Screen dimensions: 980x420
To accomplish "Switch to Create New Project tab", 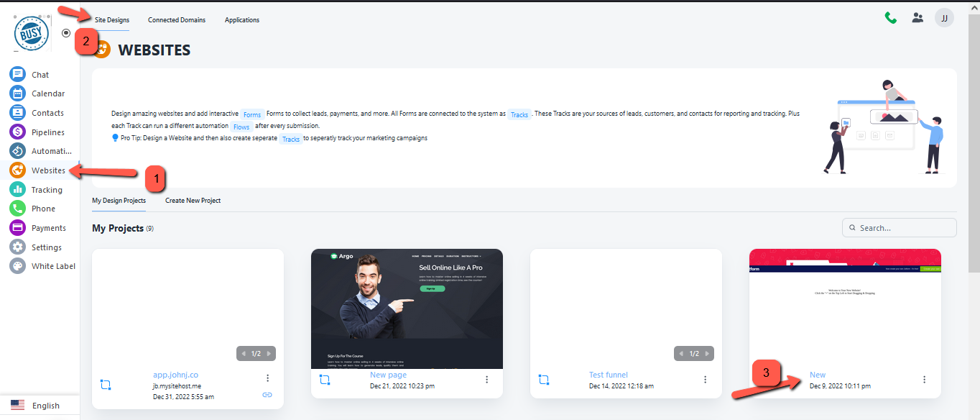I will 193,201.
